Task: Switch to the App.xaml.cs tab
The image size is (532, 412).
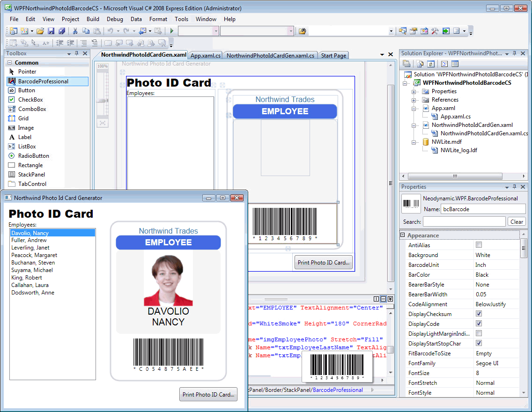Action: (x=206, y=56)
